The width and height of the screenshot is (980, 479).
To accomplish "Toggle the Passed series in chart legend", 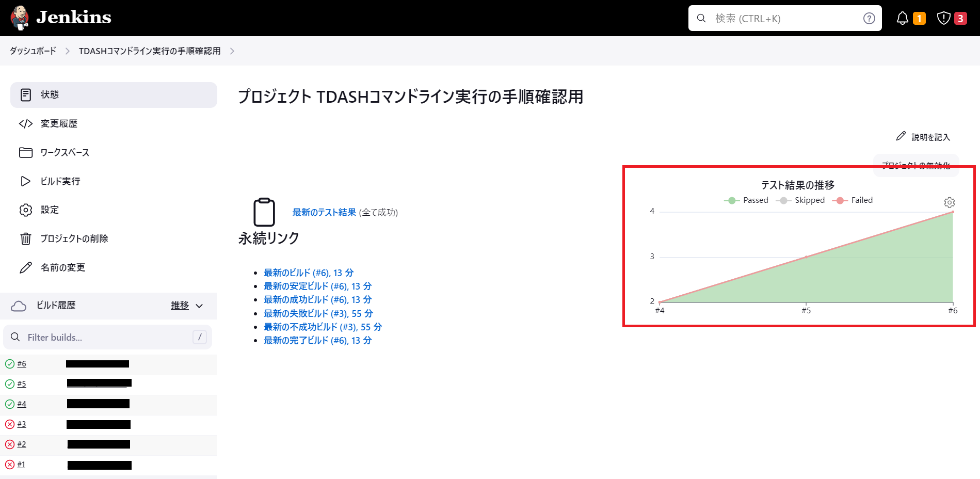I will (746, 200).
